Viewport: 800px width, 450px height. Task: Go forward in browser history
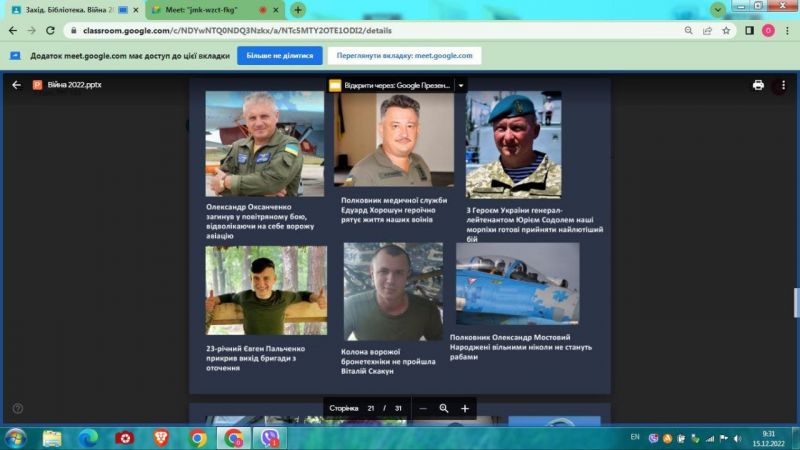click(x=32, y=31)
